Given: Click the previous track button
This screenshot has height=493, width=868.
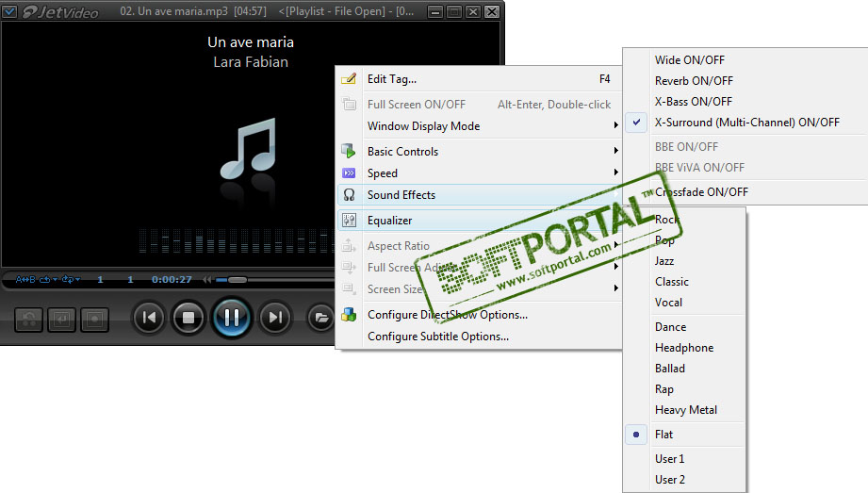Looking at the screenshot, I should point(148,318).
